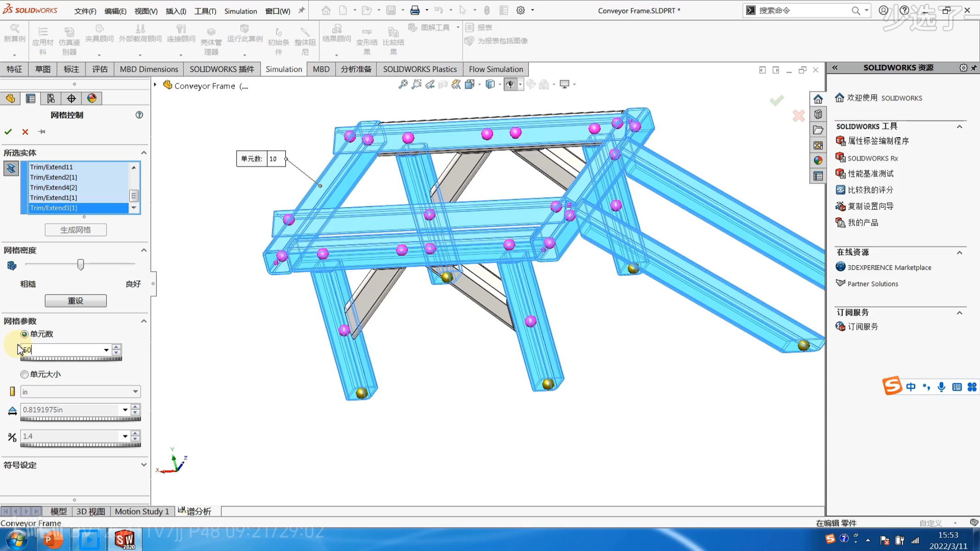
Task: Click the mesh density slider handle
Action: pos(80,264)
